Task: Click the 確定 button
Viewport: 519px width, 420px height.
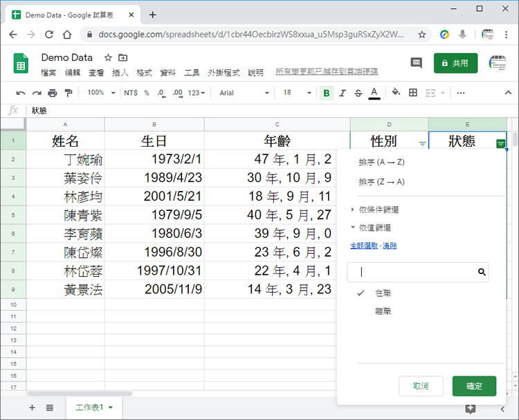Action: coord(474,386)
